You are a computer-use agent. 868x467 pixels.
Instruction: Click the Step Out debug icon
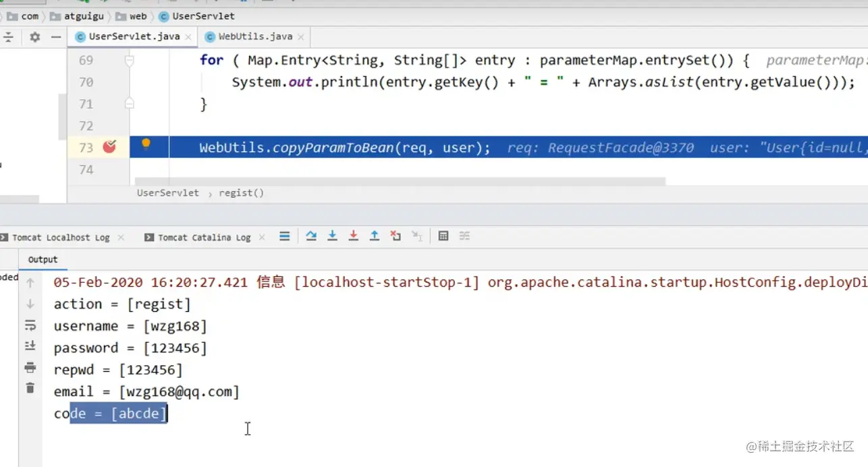(x=375, y=236)
